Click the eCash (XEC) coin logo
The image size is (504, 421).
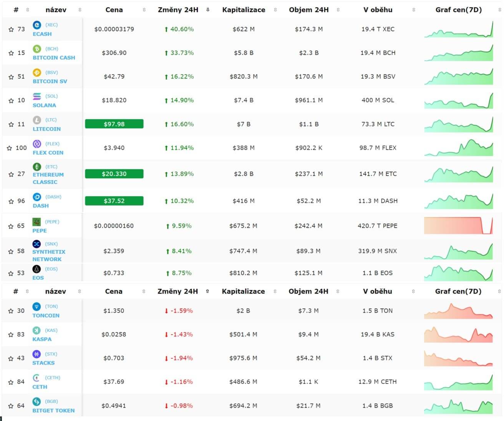coord(37,25)
